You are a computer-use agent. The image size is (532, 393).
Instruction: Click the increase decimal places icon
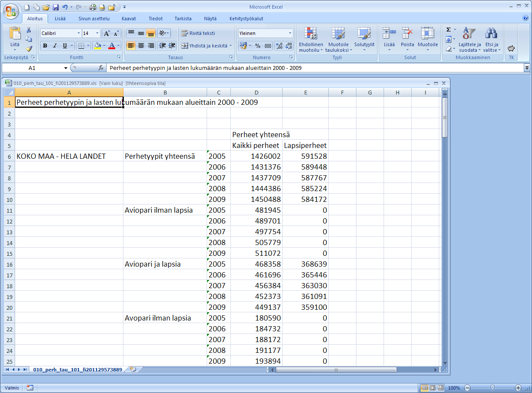(x=279, y=46)
